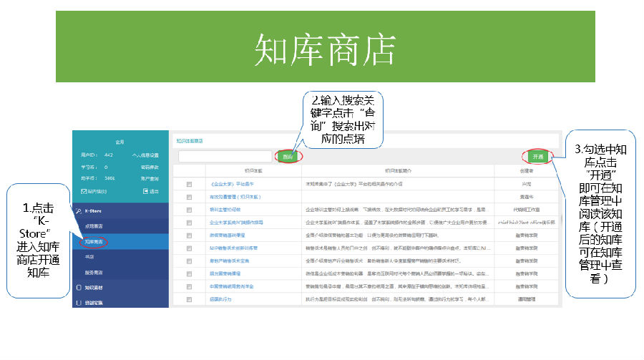Select 知库商店 in the sidebar

tap(120, 242)
